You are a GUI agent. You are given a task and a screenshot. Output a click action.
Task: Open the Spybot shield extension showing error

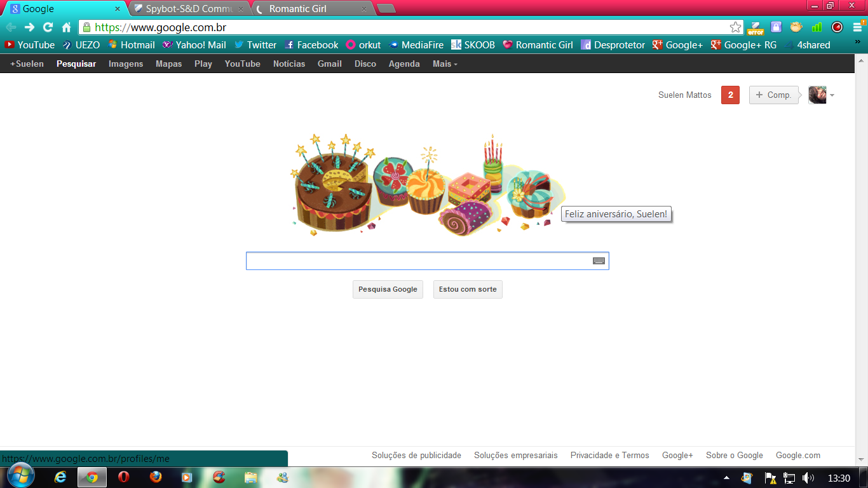click(756, 27)
